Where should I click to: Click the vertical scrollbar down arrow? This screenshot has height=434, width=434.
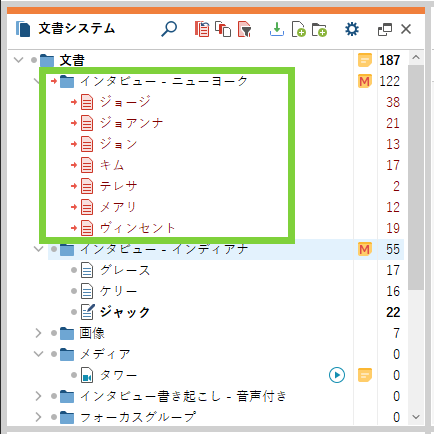click(x=416, y=417)
